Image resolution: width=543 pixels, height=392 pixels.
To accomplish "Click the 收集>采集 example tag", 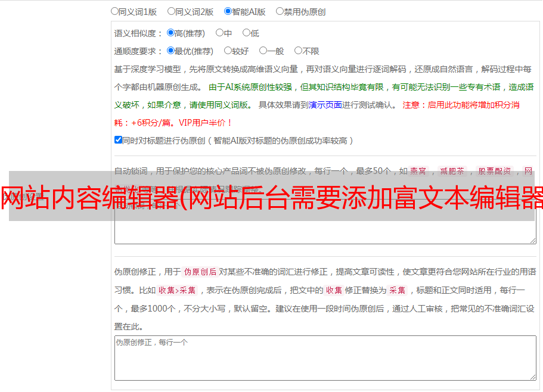I will (177, 290).
